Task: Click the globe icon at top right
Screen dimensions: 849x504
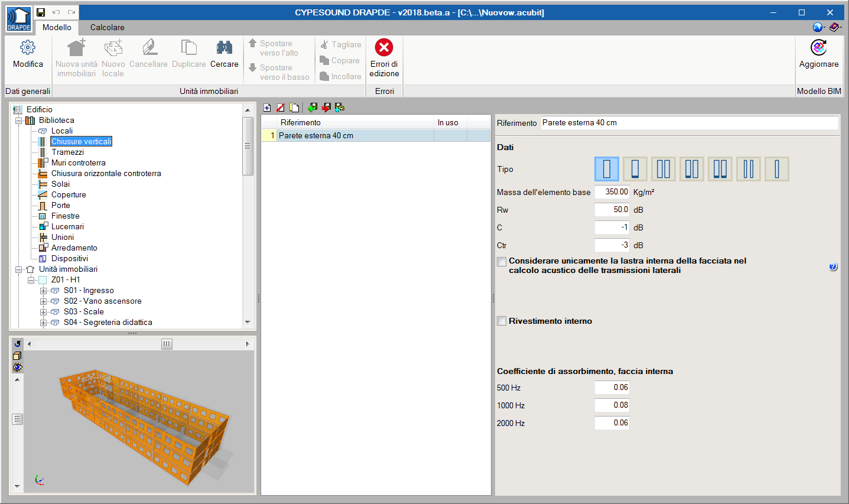Action: pyautogui.click(x=818, y=27)
